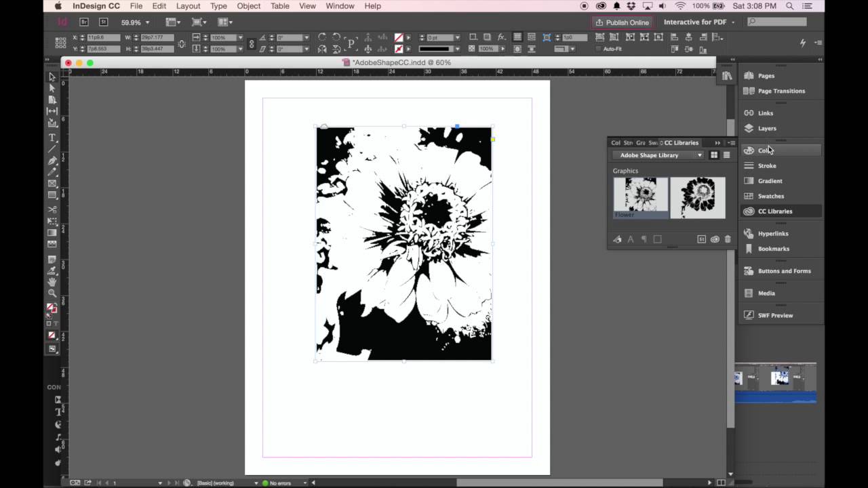Open the Object menu

[x=248, y=6]
